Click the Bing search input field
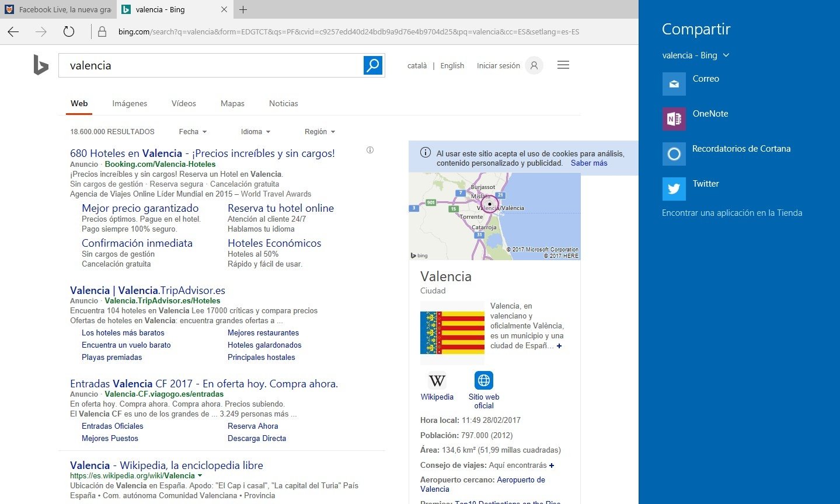The image size is (840, 504). click(x=211, y=65)
